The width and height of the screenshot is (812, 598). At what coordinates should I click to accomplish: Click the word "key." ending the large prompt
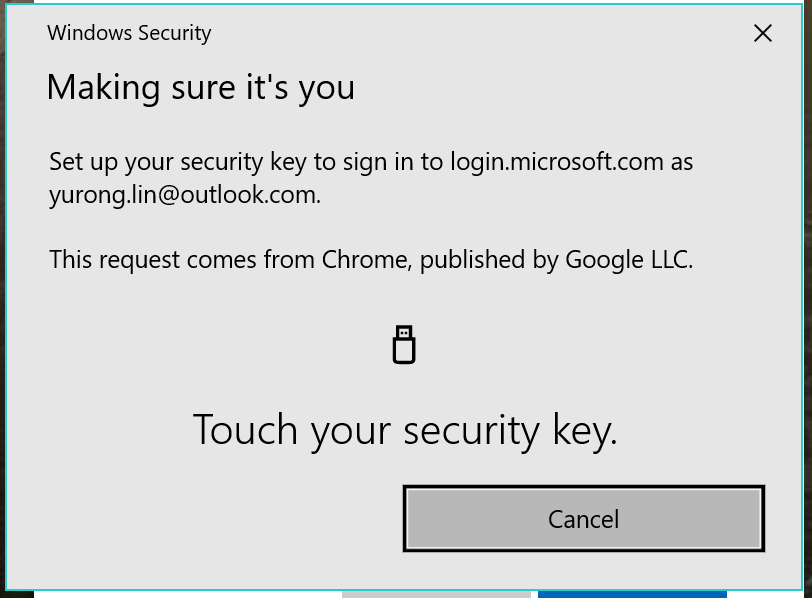(x=584, y=430)
